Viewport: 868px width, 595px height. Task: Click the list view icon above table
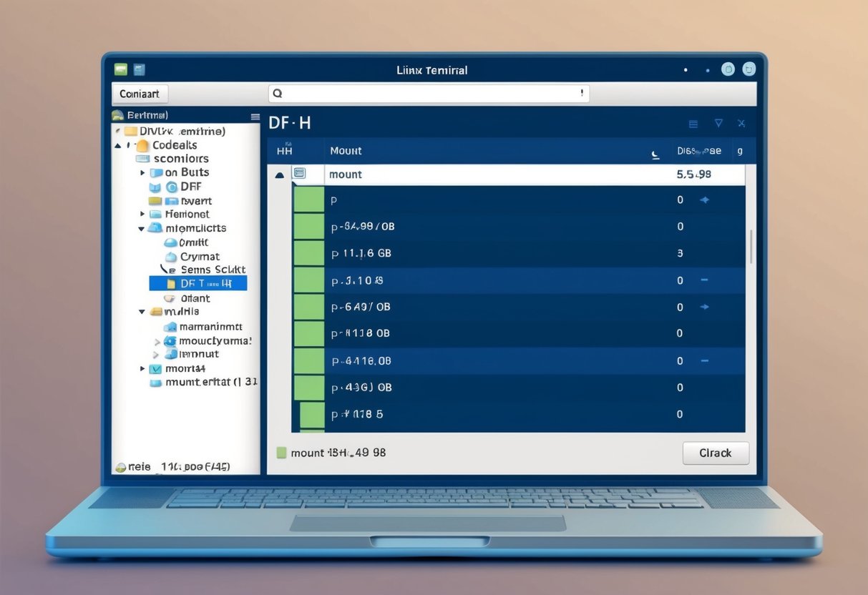(693, 124)
